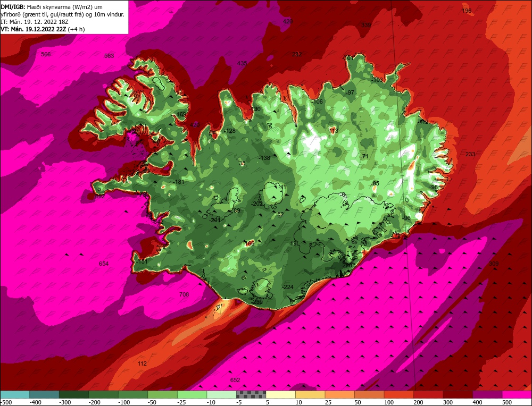This screenshot has height=406, width=532.
Task: Click the '708' value on the map
Action: (184, 294)
